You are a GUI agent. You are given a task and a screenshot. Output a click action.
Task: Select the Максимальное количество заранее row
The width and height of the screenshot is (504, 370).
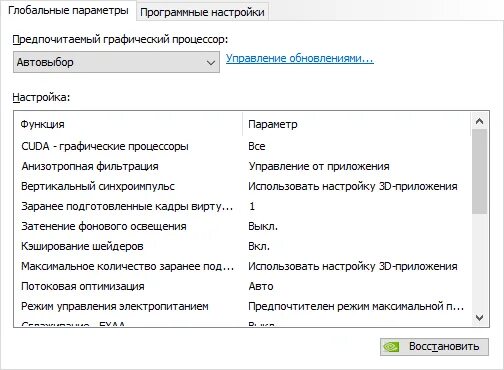coord(243,266)
